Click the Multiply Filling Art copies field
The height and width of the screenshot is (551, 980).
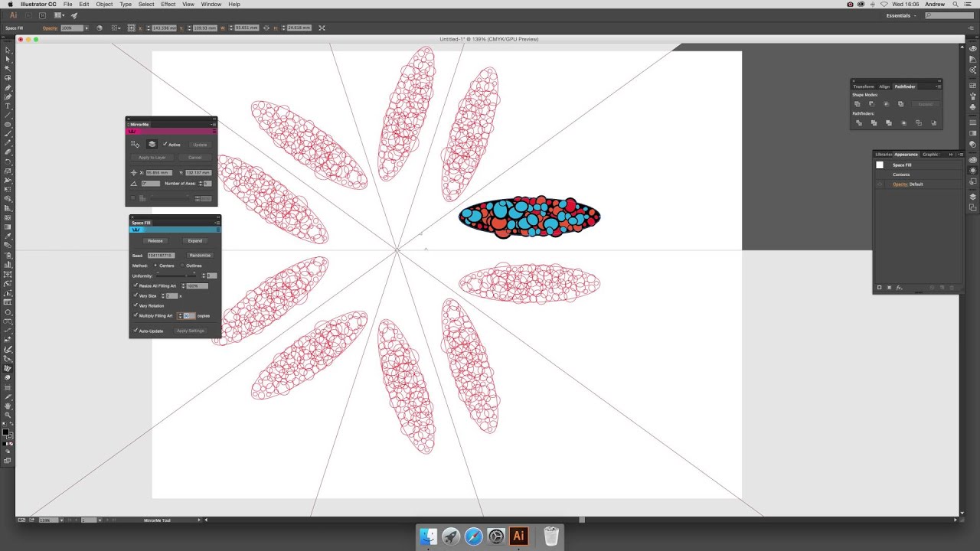click(188, 315)
